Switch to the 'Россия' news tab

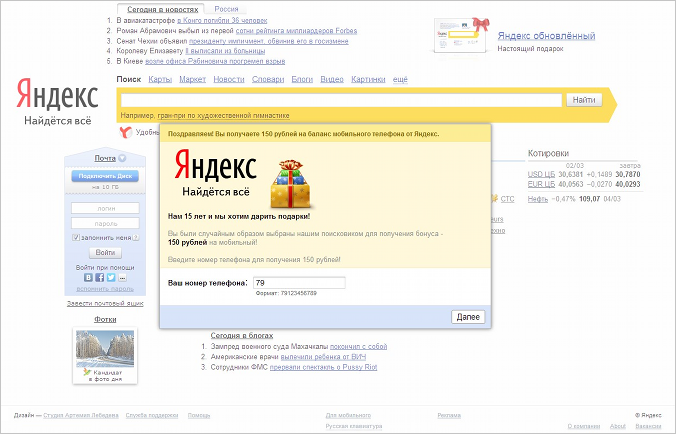(226, 9)
